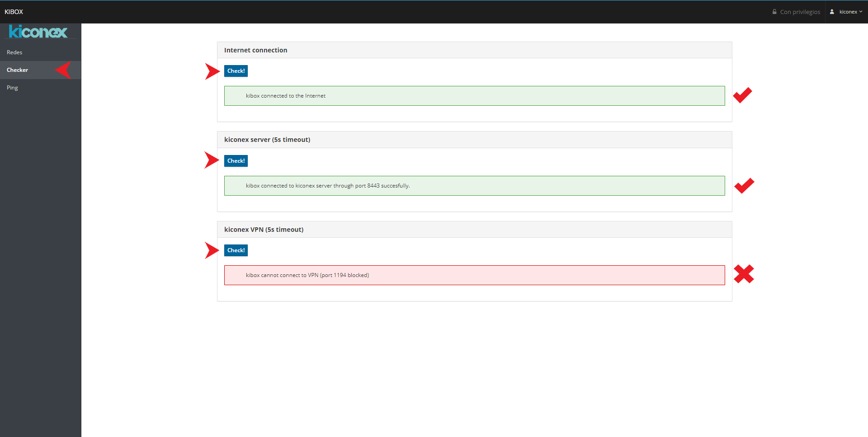This screenshot has width=868, height=437.
Task: Click the user avatar icon in top bar
Action: point(832,12)
